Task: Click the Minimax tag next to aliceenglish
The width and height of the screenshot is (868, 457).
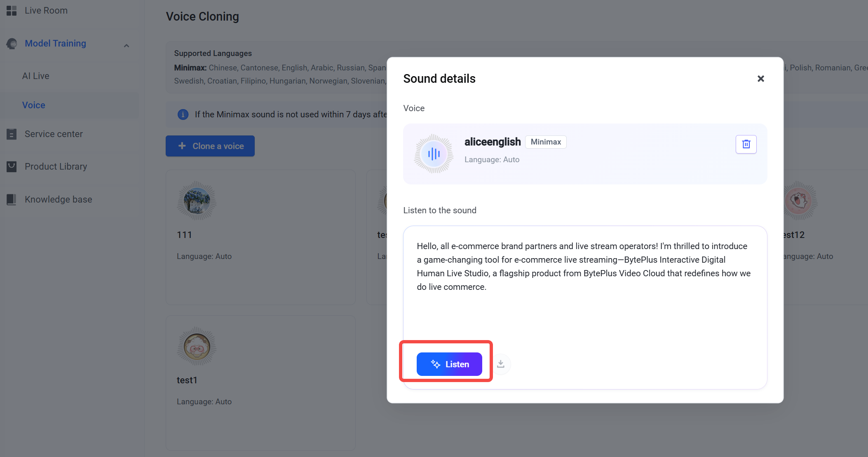Action: click(546, 142)
